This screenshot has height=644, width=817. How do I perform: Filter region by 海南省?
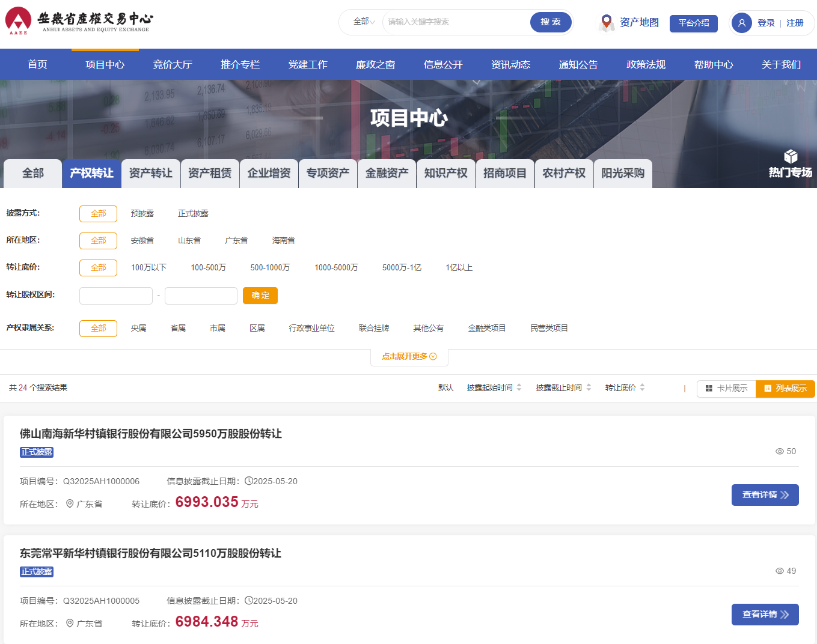[x=283, y=240]
